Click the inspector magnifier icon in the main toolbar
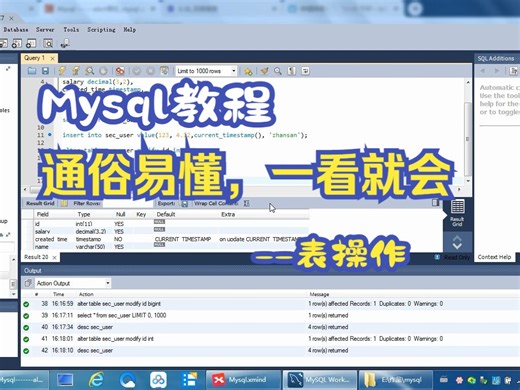 tap(48, 43)
